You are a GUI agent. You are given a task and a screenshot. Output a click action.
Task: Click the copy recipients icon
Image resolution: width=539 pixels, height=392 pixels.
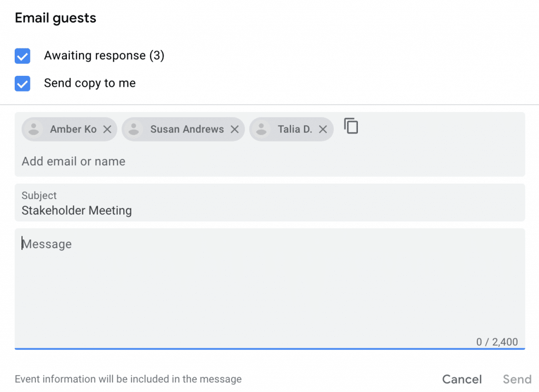click(351, 126)
